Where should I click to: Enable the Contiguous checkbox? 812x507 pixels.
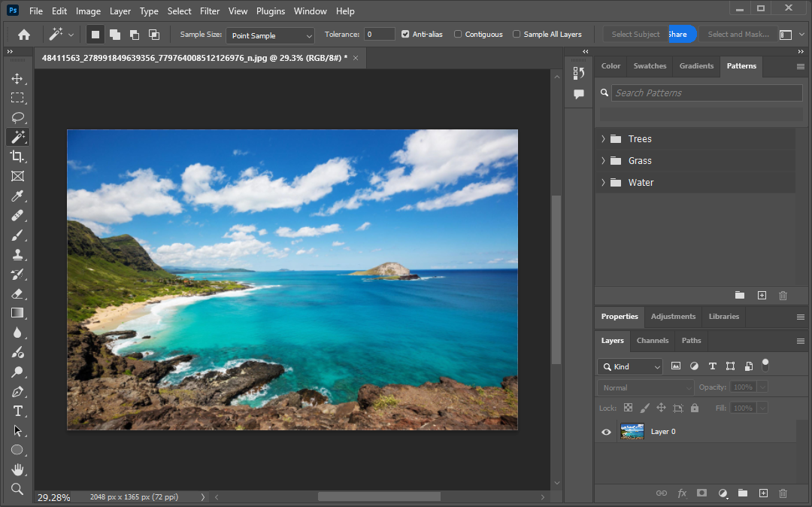458,35
